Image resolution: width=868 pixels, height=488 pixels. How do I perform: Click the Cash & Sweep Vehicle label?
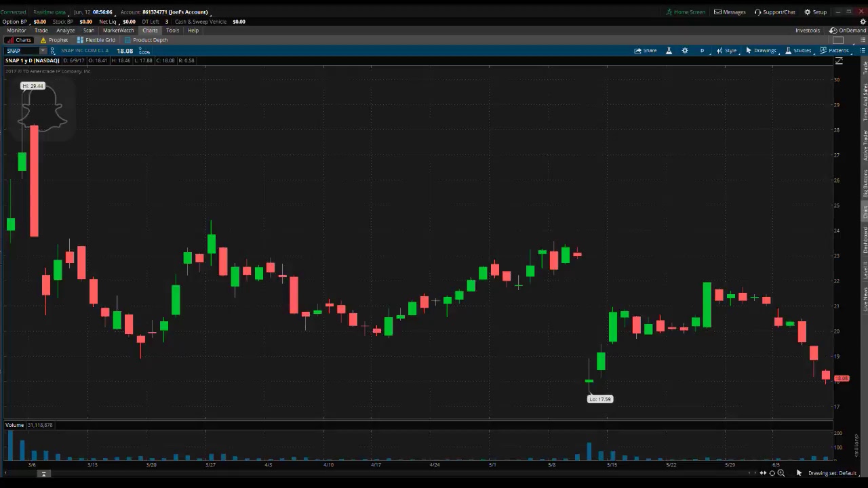click(x=200, y=22)
